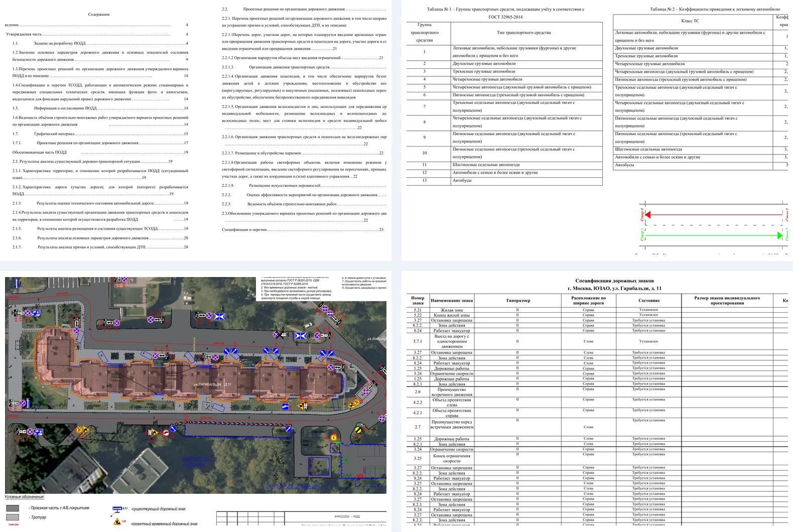This screenshot has width=793, height=532.
Task: Select entry '1.1. Задание на разработку ПОДД'
Action: pyautogui.click(x=100, y=43)
